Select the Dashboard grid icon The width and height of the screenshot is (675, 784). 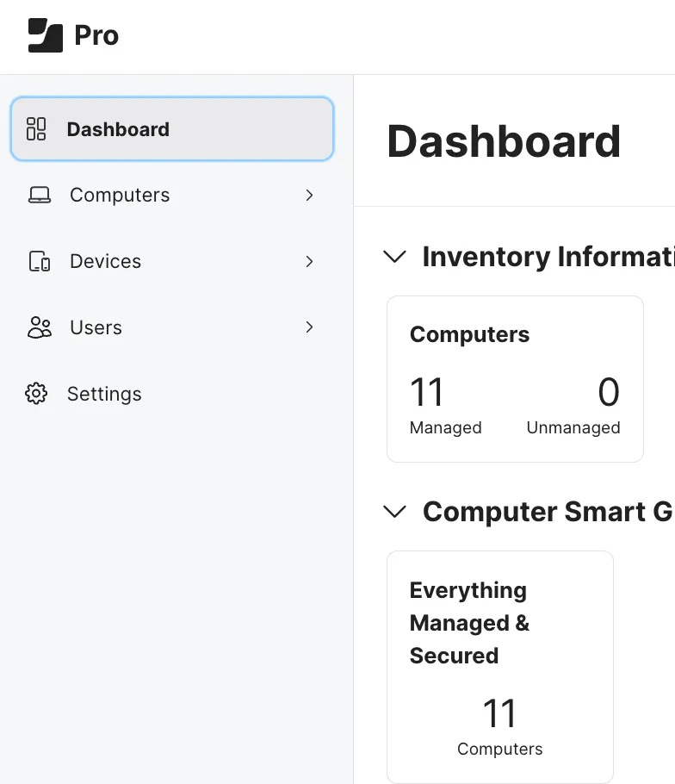35,129
